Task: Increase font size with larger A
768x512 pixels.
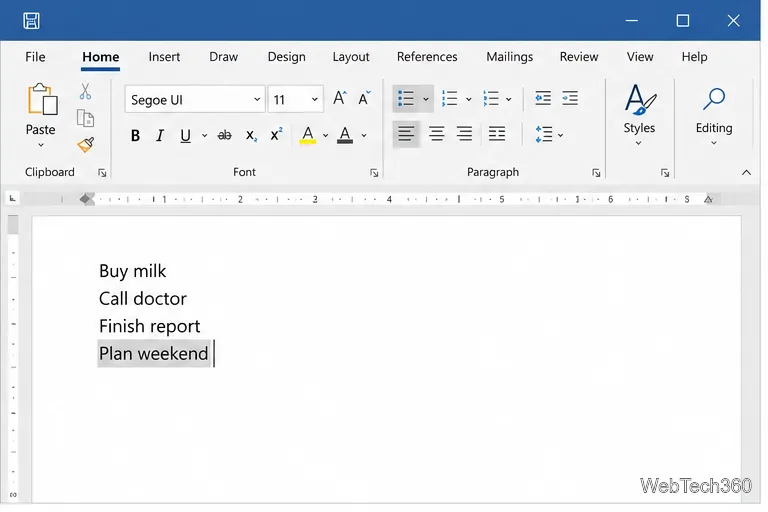Action: (x=339, y=98)
